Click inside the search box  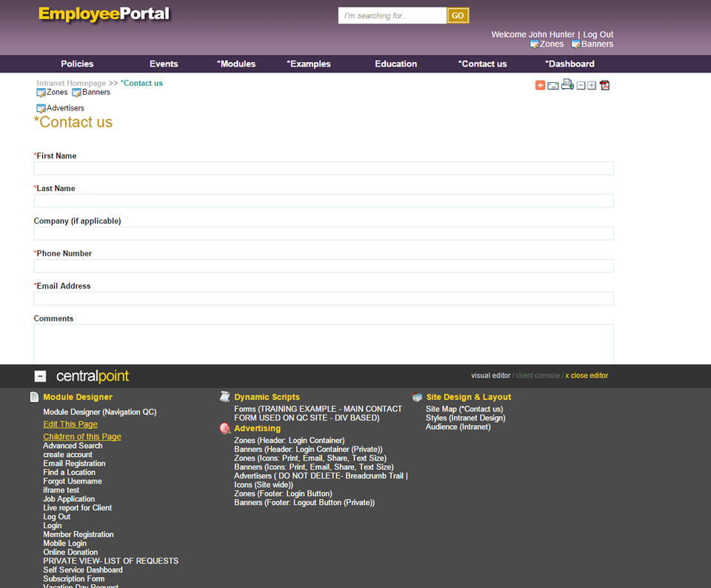click(392, 16)
